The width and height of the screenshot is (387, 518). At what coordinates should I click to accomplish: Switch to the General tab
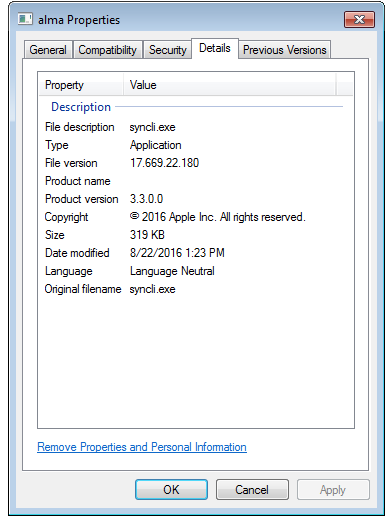pyautogui.click(x=48, y=50)
